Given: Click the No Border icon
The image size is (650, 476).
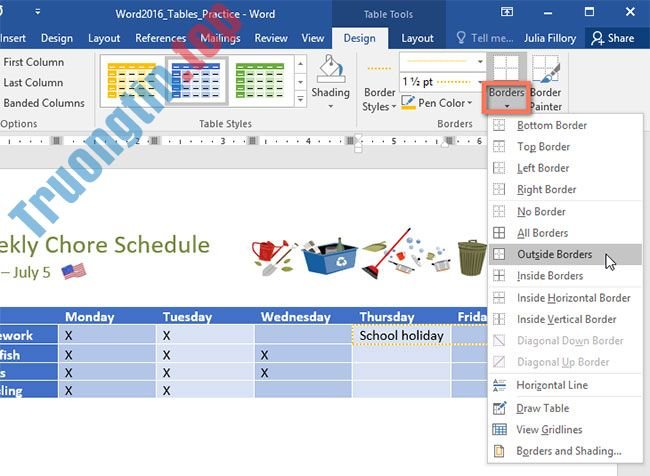Looking at the screenshot, I should [x=499, y=211].
